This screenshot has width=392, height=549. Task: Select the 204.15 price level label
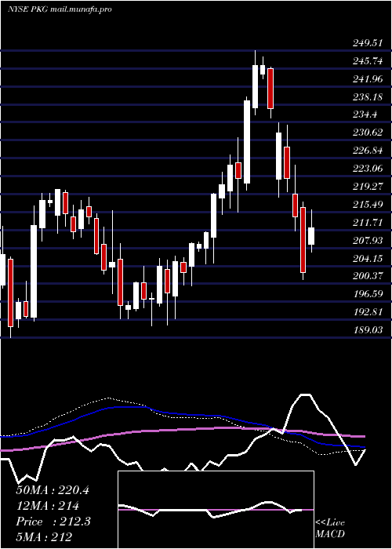(368, 258)
